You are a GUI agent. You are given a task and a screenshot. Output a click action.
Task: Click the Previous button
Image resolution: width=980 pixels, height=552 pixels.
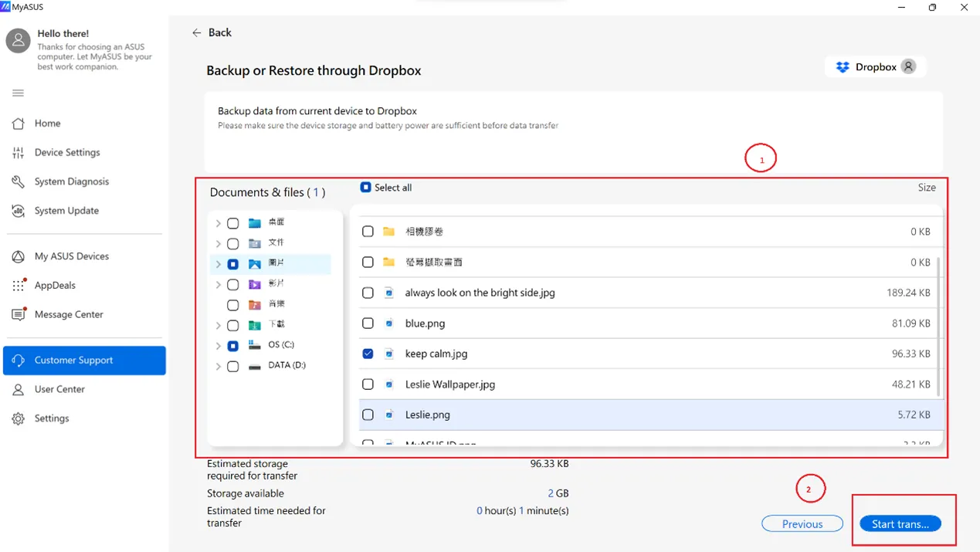(802, 523)
